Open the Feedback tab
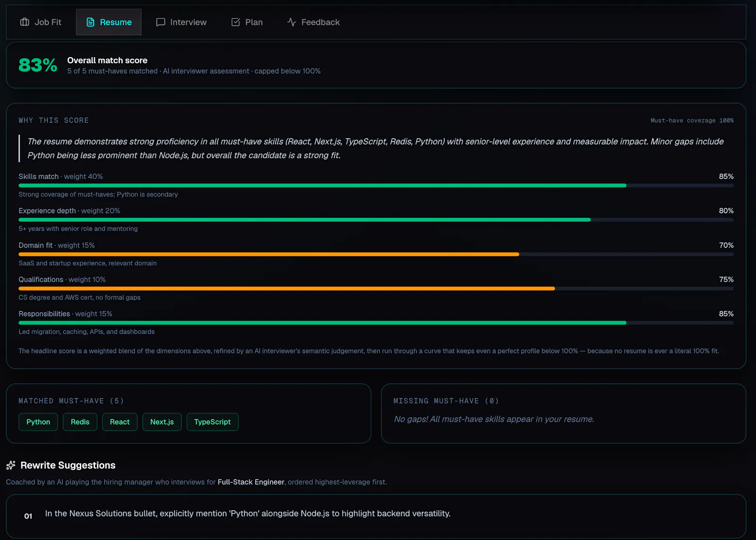 [x=313, y=22]
